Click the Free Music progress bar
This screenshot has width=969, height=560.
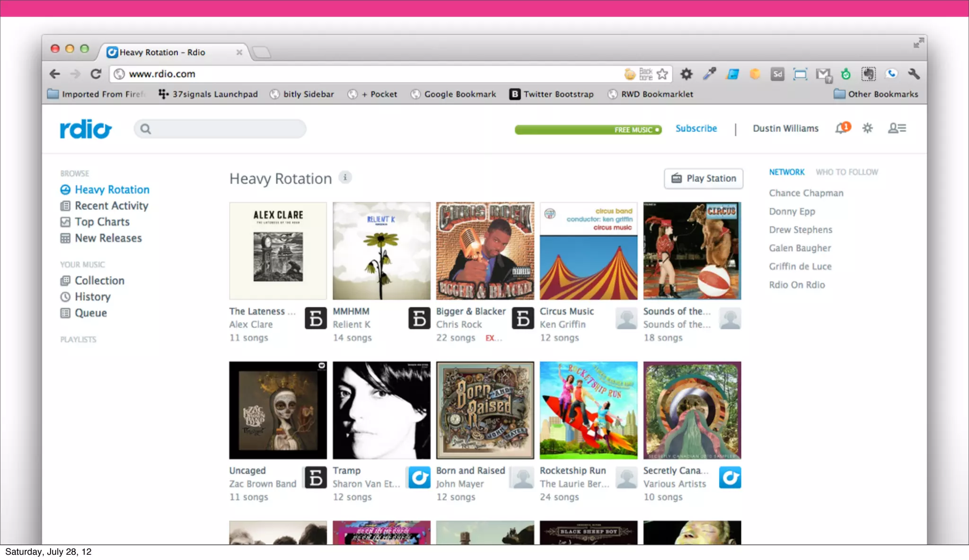coord(588,130)
